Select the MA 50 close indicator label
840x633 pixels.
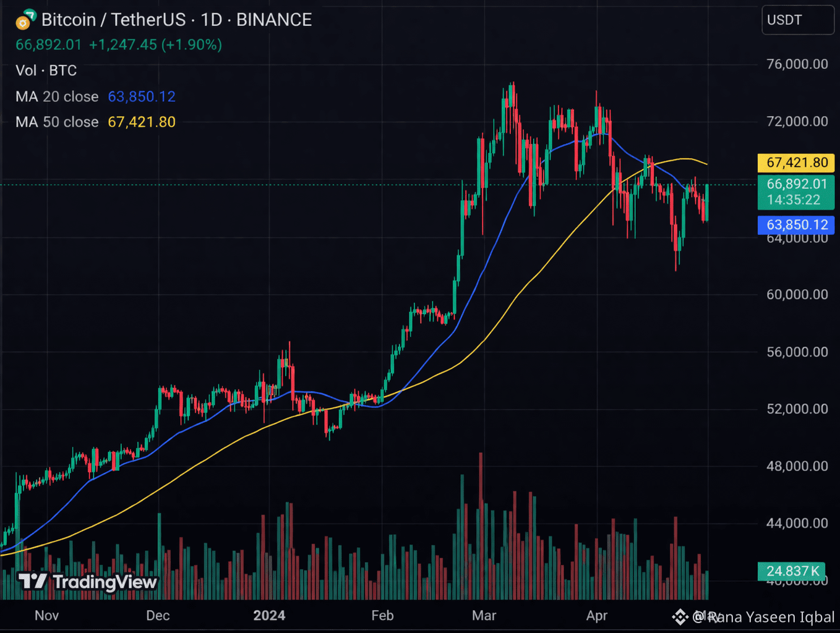click(x=57, y=122)
